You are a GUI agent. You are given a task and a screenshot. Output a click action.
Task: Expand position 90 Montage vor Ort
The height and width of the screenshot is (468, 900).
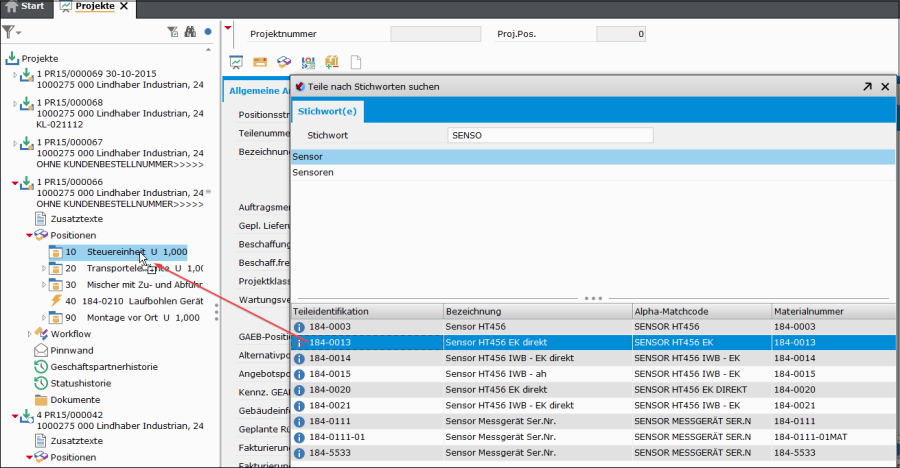click(44, 318)
